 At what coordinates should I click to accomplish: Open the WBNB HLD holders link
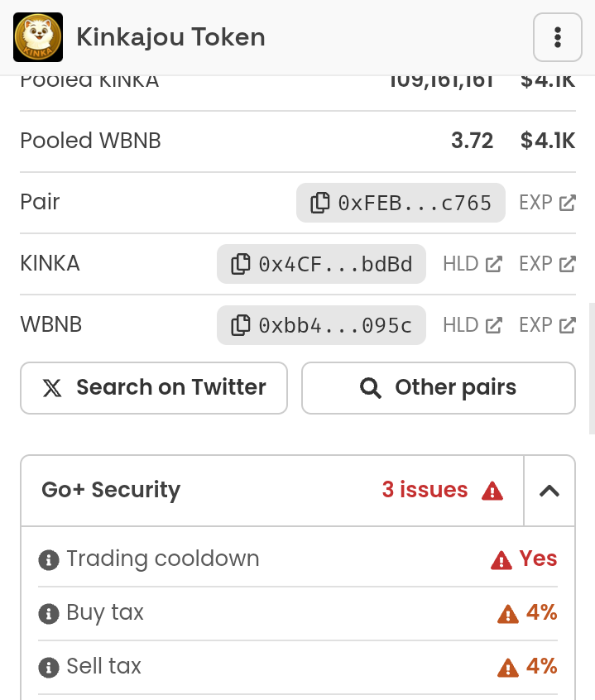[473, 325]
